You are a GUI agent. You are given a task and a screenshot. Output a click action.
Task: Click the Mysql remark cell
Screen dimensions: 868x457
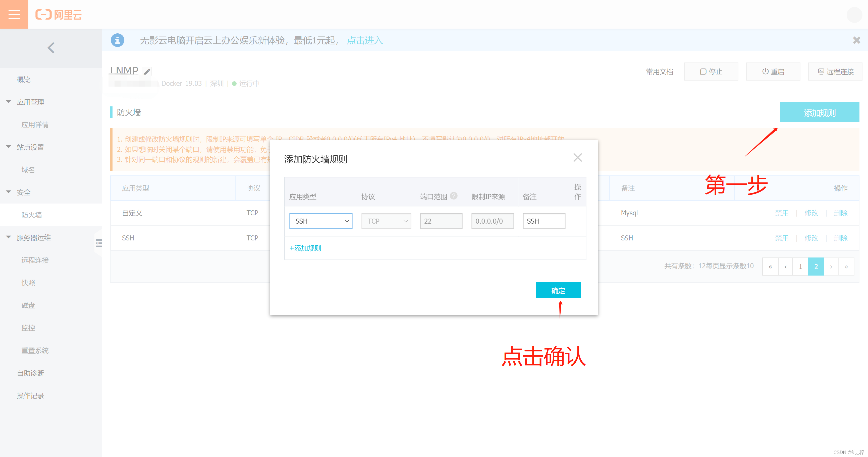tap(629, 213)
